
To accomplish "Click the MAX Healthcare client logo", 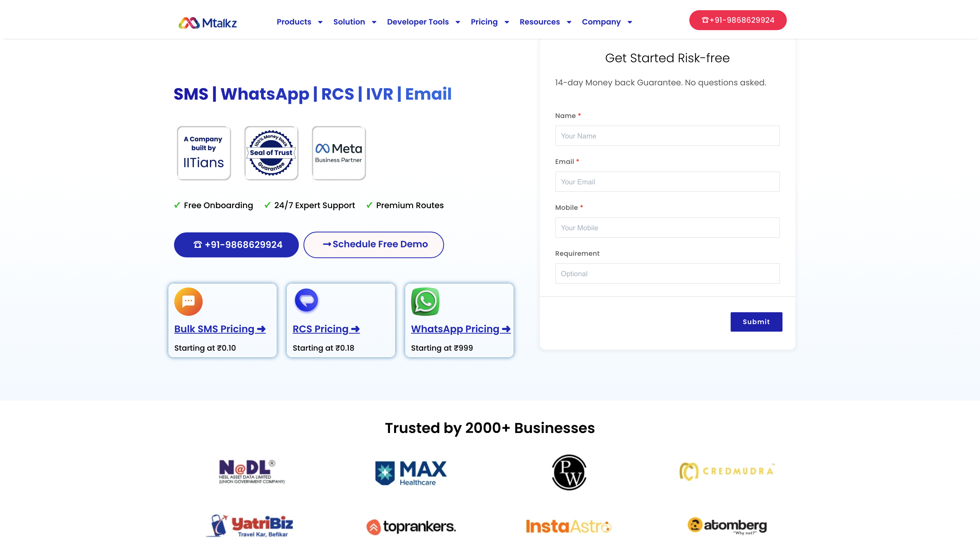I will pyautogui.click(x=411, y=473).
